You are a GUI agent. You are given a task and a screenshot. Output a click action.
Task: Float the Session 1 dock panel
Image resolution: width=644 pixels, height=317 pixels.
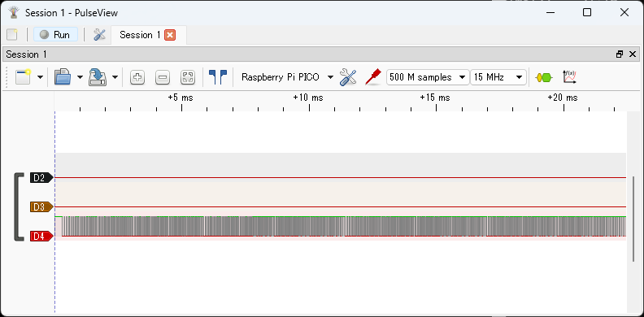(620, 54)
